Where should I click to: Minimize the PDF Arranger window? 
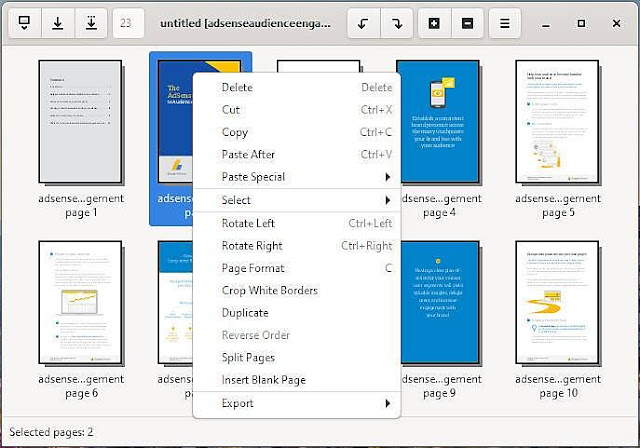pos(546,24)
